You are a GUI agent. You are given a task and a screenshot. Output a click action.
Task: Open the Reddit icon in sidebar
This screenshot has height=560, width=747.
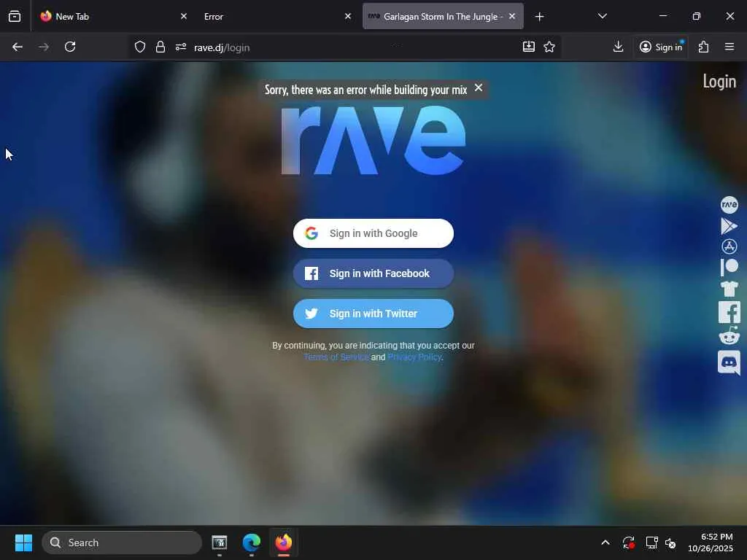click(x=729, y=335)
